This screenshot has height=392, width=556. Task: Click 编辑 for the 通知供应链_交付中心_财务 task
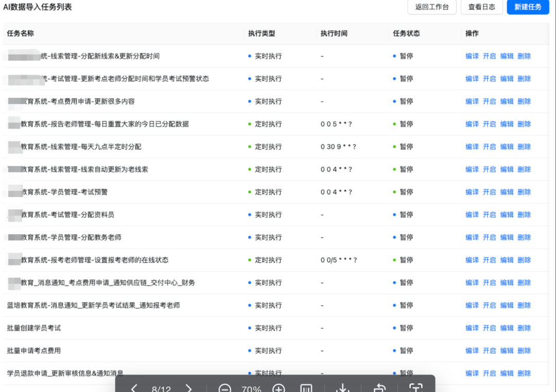tap(507, 283)
